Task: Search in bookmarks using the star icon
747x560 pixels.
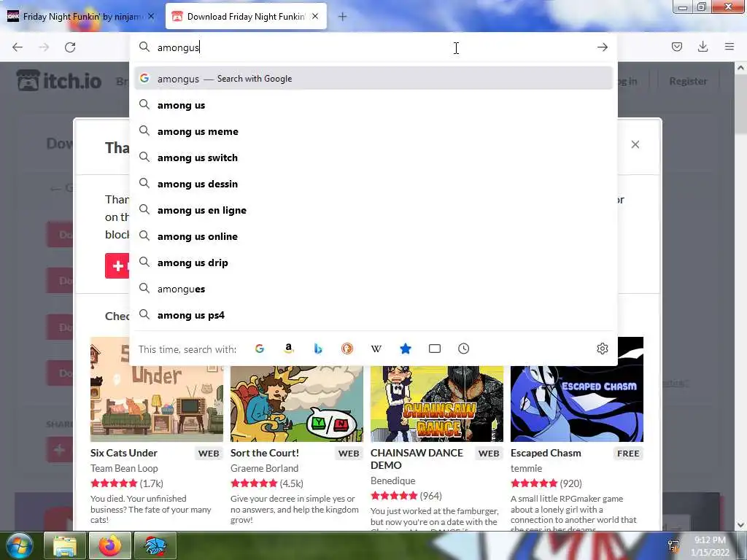Action: [x=406, y=349]
